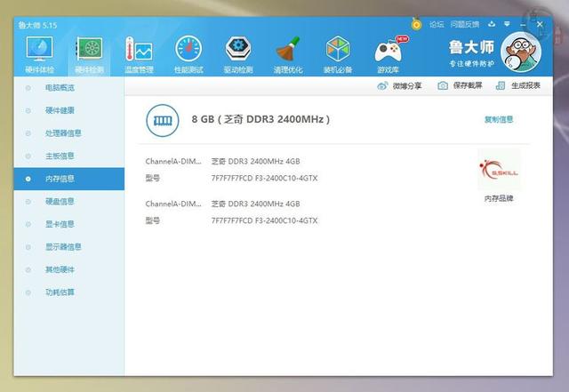Click the memory module circle icon

(x=163, y=121)
